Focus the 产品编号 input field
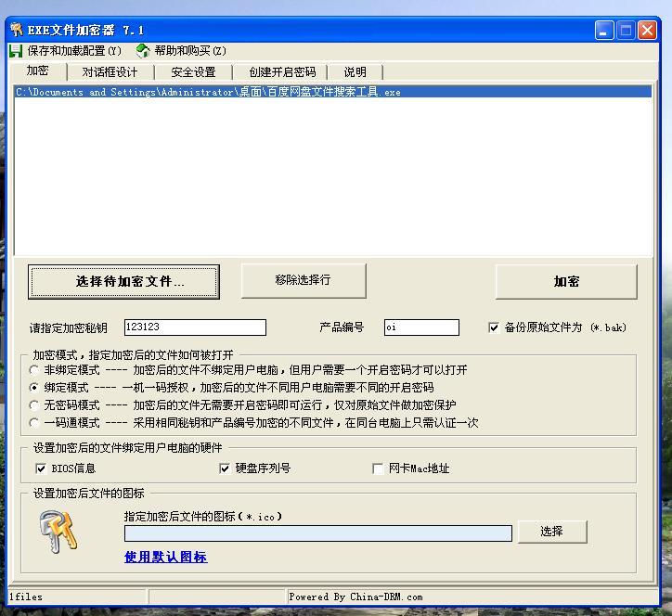Image resolution: width=672 pixels, height=616 pixels. pos(421,327)
